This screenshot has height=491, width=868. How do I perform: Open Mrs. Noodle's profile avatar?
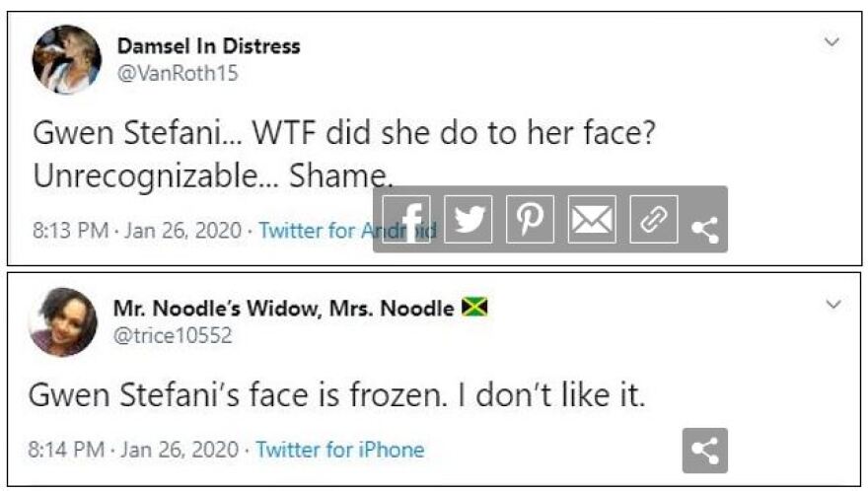tap(64, 321)
